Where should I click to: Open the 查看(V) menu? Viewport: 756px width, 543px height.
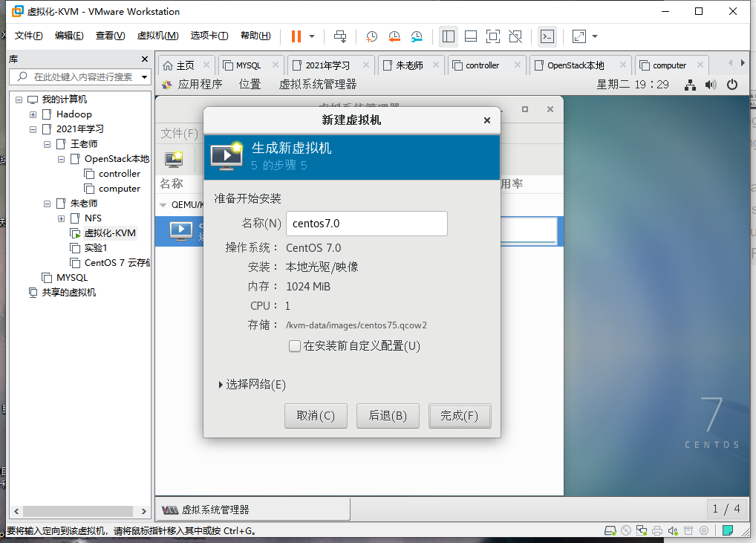pyautogui.click(x=110, y=36)
